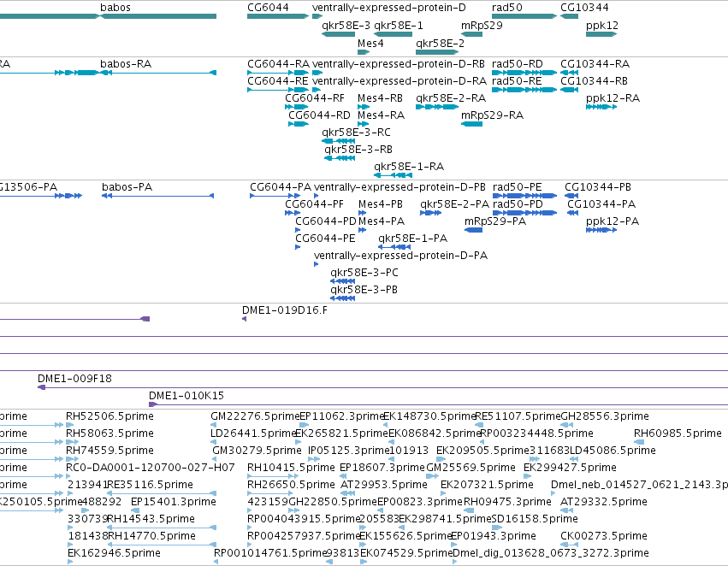Click the RE35116.5prime EST label
728x566 pixels.
point(150,486)
